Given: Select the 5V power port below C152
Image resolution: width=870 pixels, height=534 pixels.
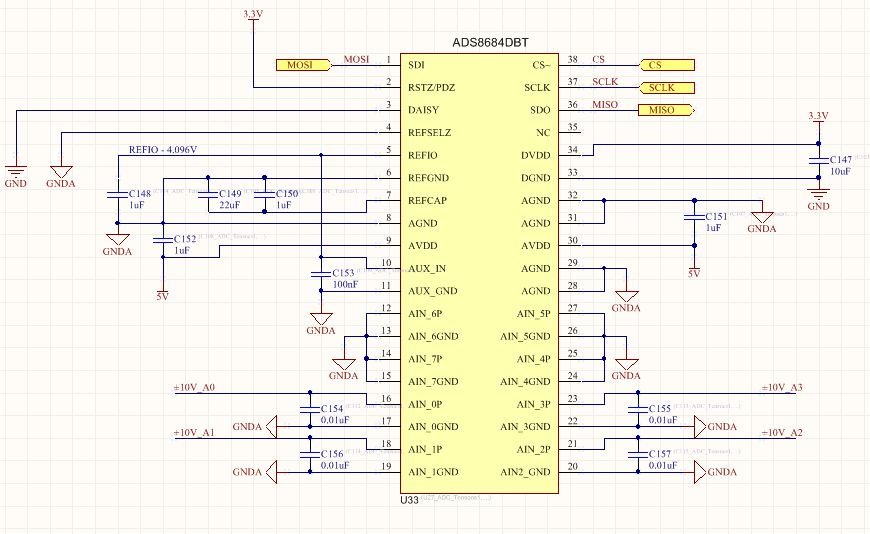Looking at the screenshot, I should pos(162,294).
